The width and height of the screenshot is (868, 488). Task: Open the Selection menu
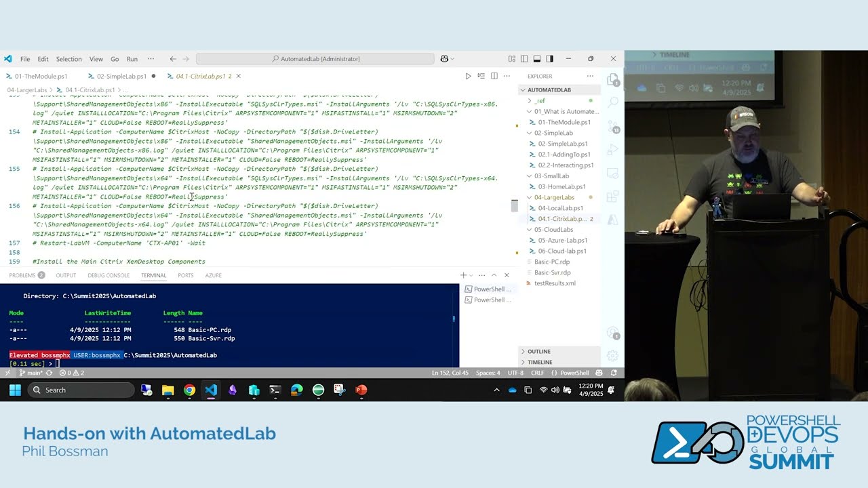tap(68, 59)
